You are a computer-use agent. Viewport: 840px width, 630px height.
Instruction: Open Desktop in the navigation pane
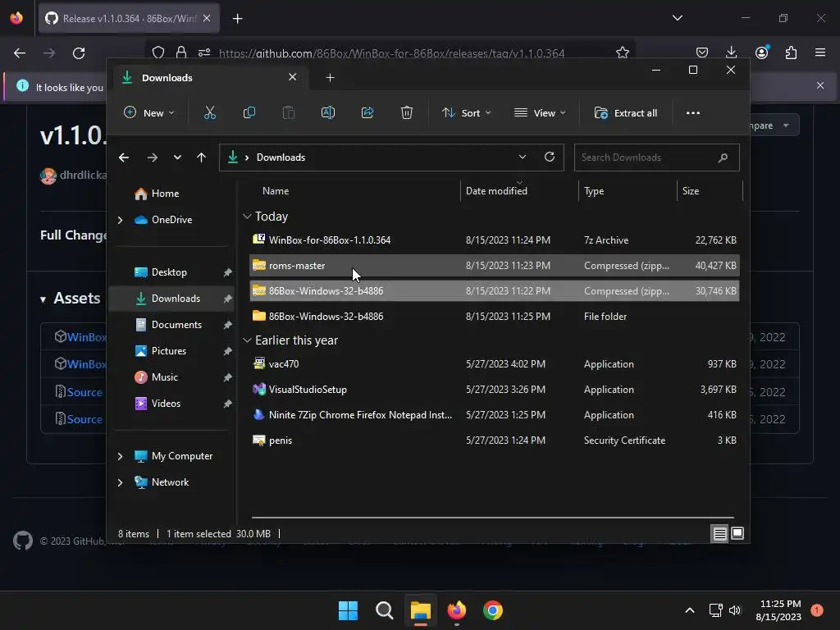click(169, 272)
